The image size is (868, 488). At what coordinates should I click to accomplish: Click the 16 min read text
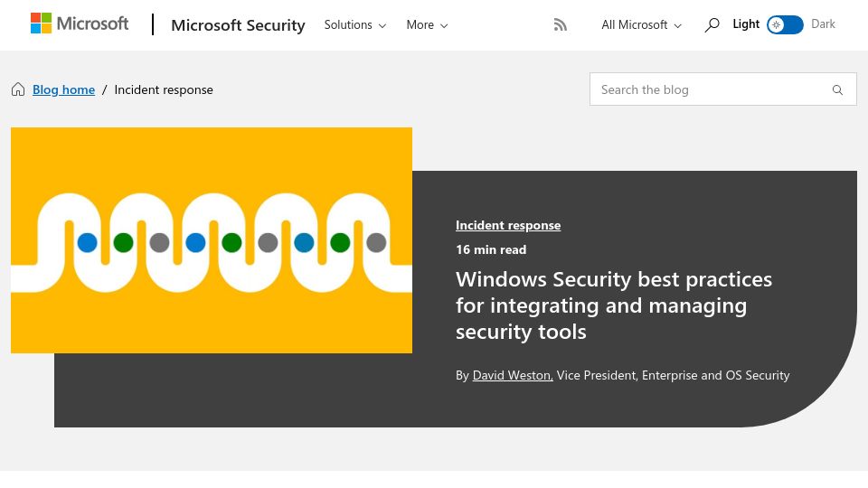point(491,249)
